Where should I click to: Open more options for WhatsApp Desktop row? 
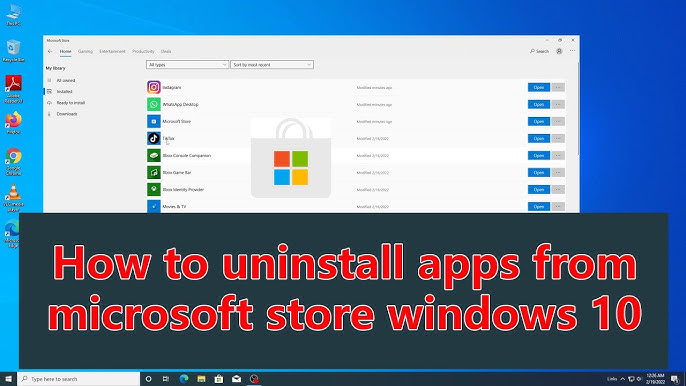pyautogui.click(x=558, y=105)
